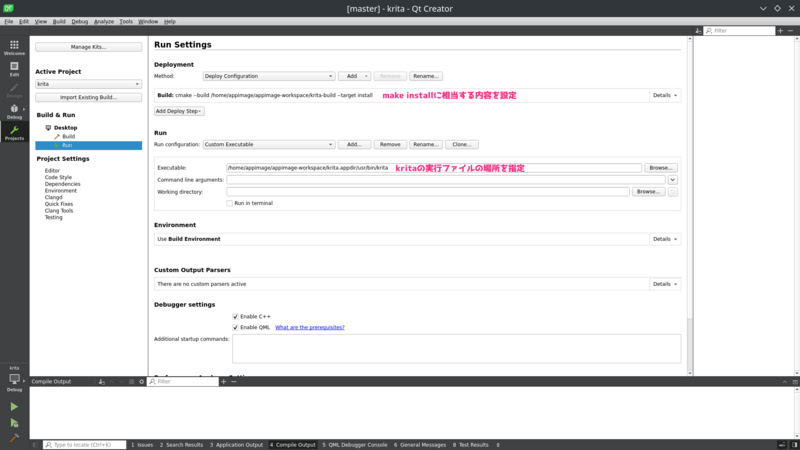Click the Command line arguments field
The height and width of the screenshot is (450, 800).
coord(446,180)
